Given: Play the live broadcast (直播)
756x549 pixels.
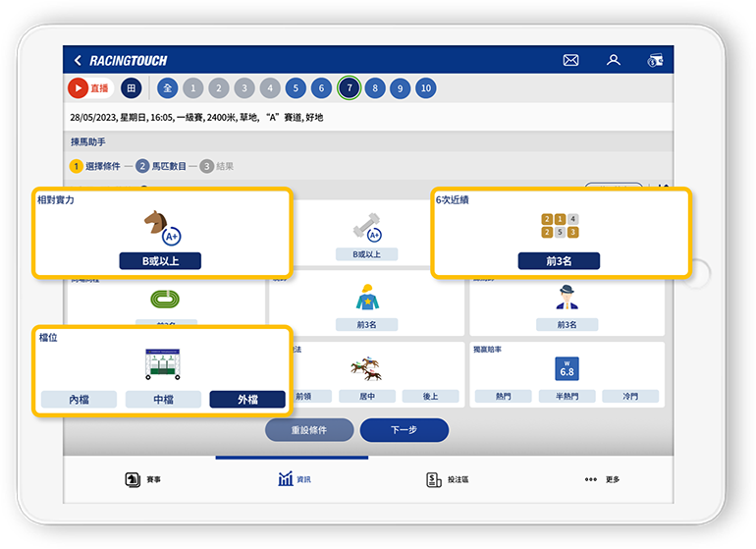Looking at the screenshot, I should pos(90,88).
